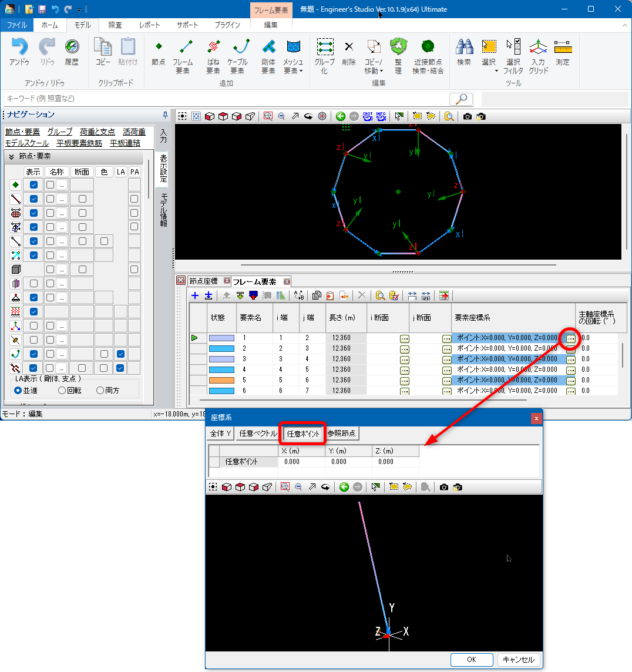This screenshot has width=632, height=672.
Task: Open i断面 ellipsis for element 1
Action: tap(405, 338)
